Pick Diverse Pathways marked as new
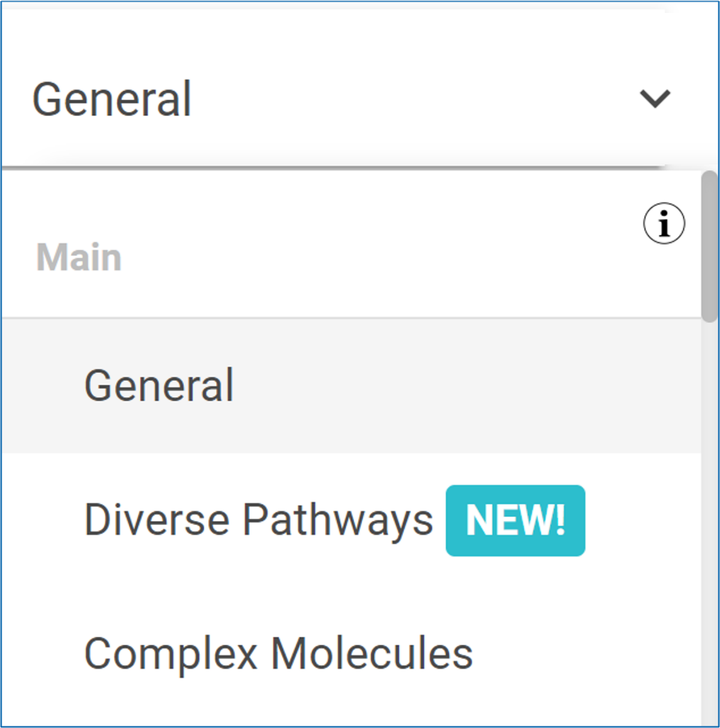 point(259,520)
